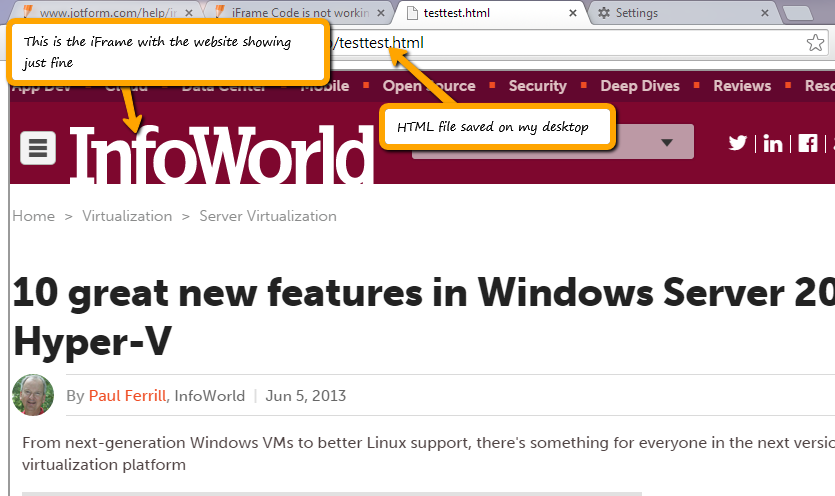Click the '10 great new features' article headline
The height and width of the screenshot is (496, 835).
click(423, 317)
